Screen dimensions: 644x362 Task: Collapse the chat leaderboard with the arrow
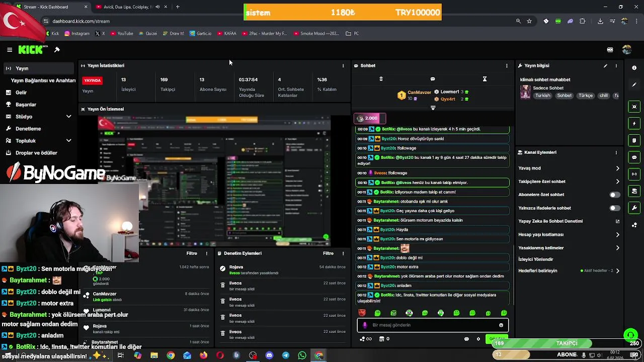433,108
